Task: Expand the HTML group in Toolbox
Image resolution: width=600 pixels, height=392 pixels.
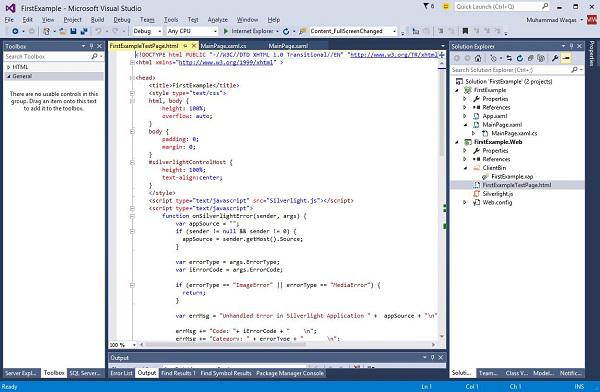Action: click(8, 67)
